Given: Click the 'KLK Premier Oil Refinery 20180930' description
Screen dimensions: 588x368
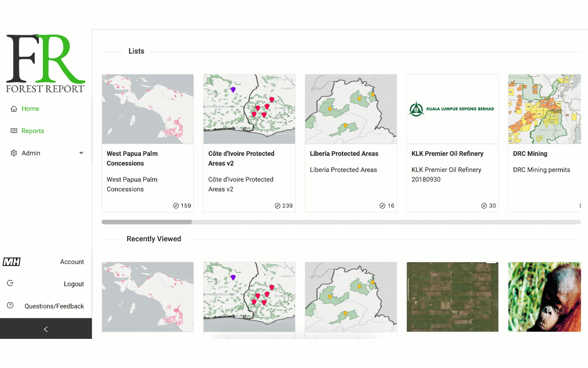Looking at the screenshot, I should click(x=446, y=175).
